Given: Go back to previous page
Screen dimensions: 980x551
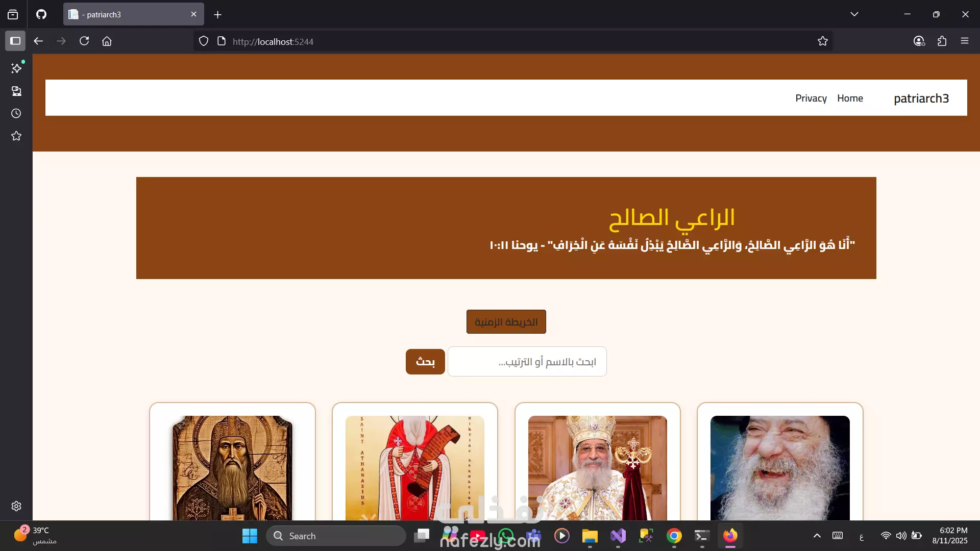Looking at the screenshot, I should point(38,41).
